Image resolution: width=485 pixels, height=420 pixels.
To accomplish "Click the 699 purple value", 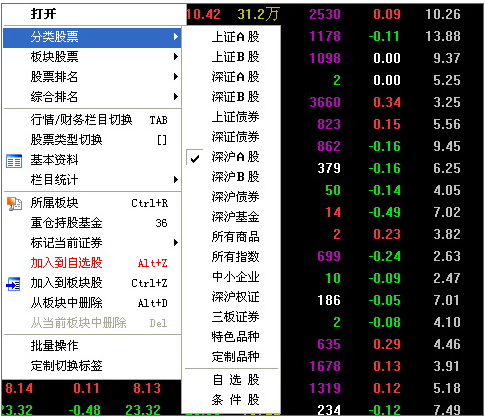I will coord(329,256).
